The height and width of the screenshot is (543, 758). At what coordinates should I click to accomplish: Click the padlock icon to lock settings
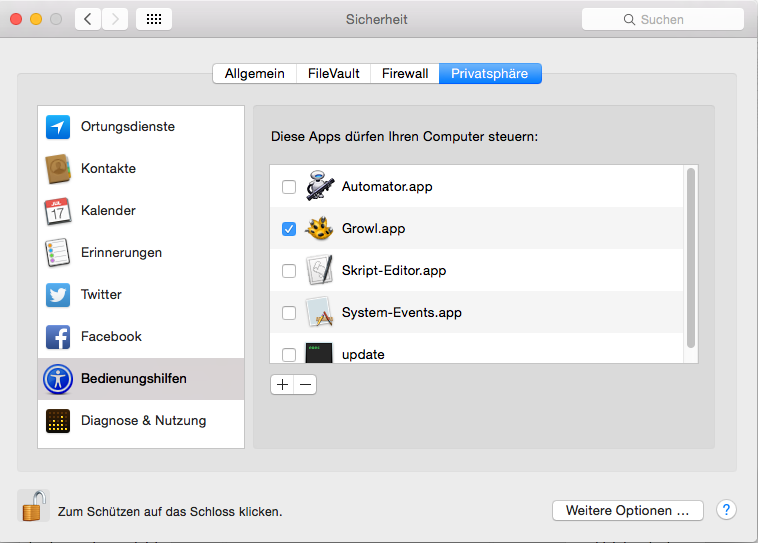click(33, 506)
